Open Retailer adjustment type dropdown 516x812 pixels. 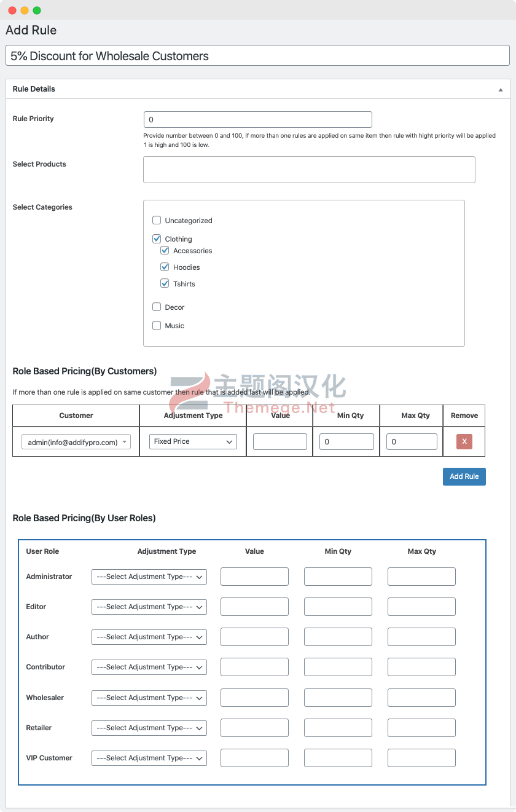coord(149,728)
